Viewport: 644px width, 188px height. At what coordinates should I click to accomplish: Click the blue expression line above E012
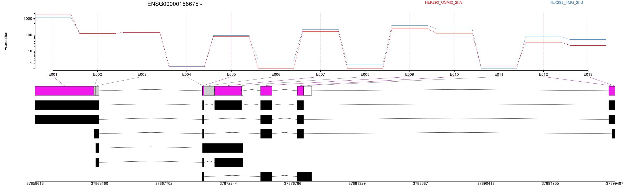(543, 37)
